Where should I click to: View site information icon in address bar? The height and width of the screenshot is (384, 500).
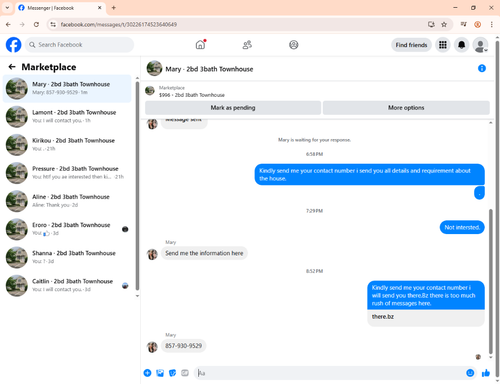point(53,24)
